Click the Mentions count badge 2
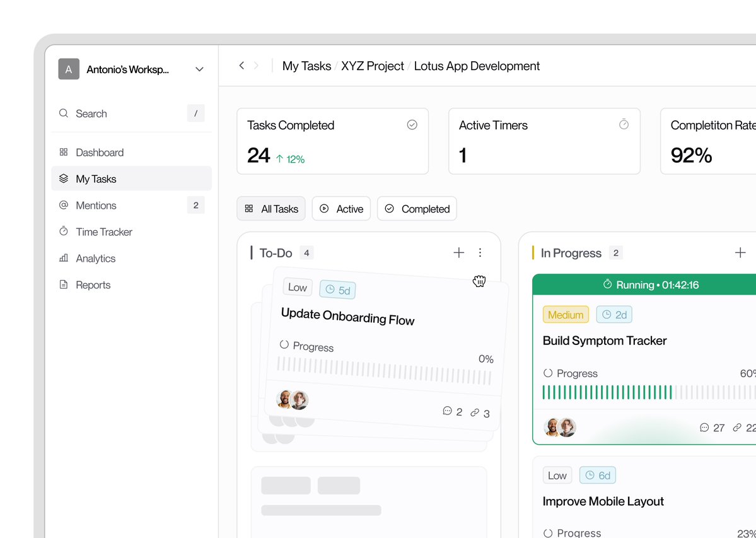Screen dimensions: 756x538 pyautogui.click(x=195, y=206)
